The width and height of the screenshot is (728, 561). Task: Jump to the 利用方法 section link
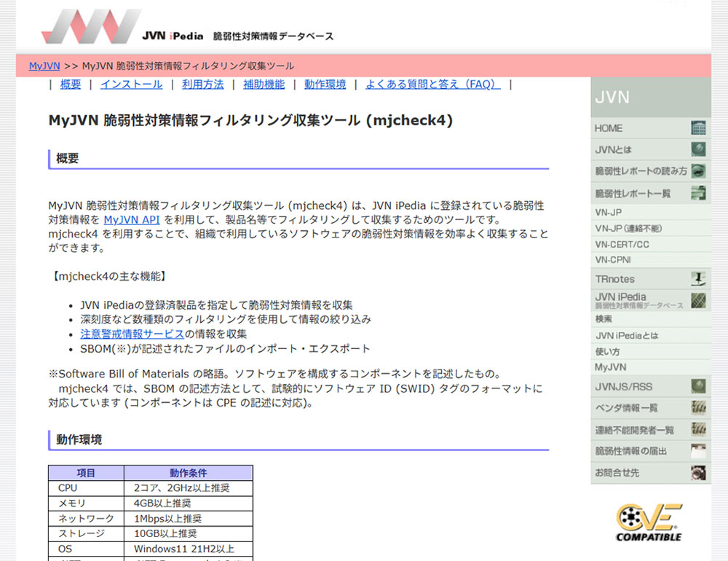pyautogui.click(x=203, y=85)
